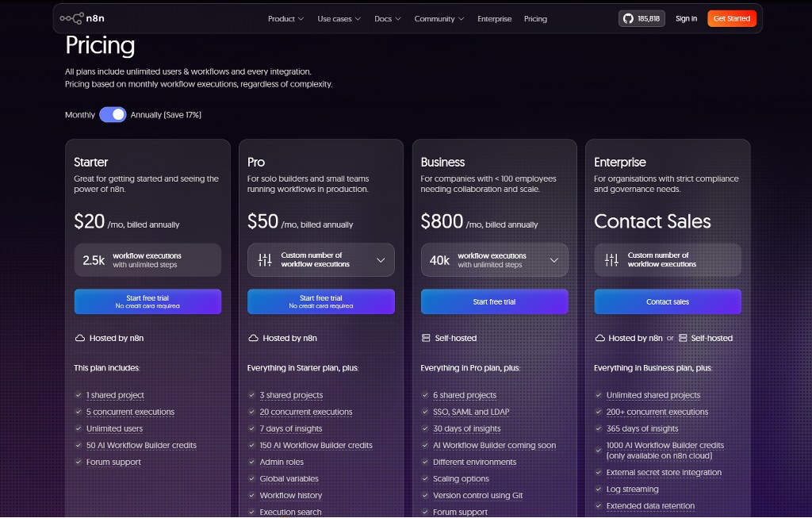Click the Different environments feature

[475, 462]
